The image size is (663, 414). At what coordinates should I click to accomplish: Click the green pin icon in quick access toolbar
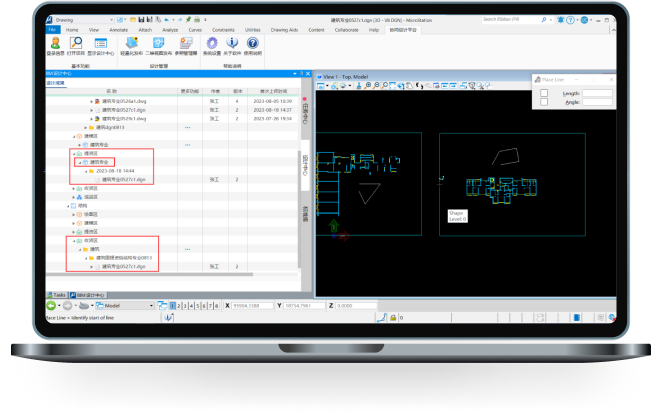click(188, 19)
